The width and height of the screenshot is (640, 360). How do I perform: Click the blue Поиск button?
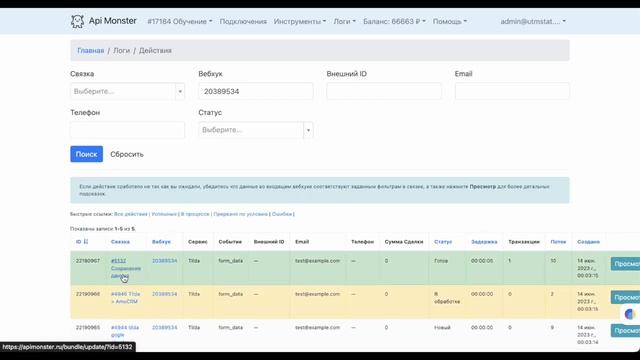point(87,154)
